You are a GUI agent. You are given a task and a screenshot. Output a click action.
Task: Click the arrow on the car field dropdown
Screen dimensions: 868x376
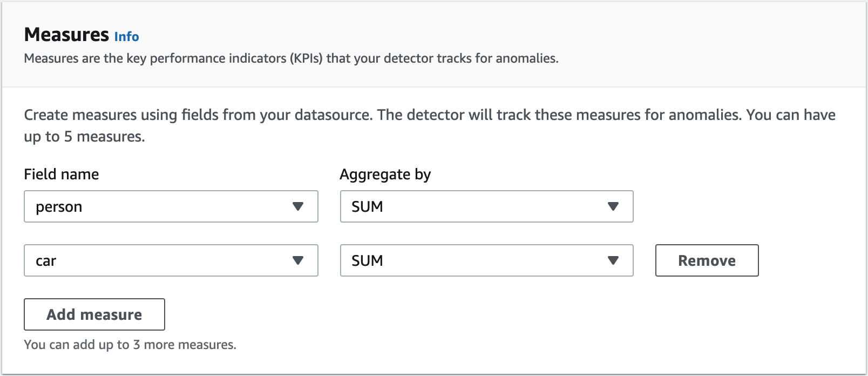[298, 260]
